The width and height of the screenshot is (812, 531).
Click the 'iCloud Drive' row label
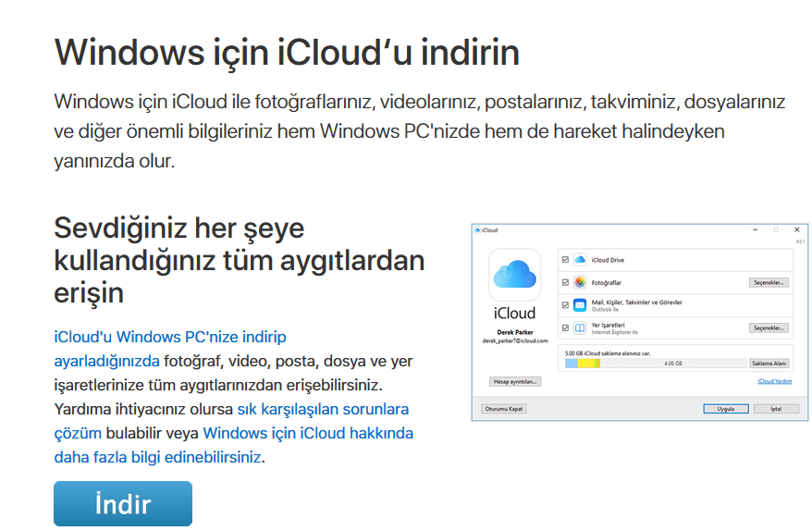click(608, 260)
